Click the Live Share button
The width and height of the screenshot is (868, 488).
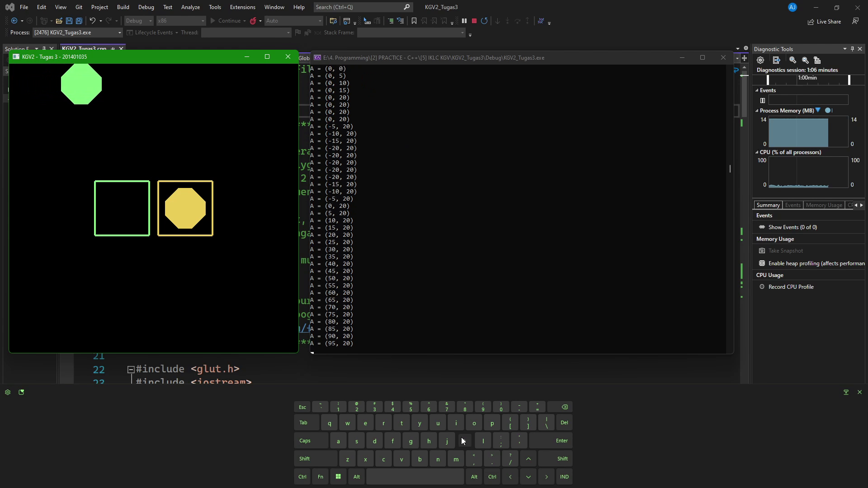825,22
